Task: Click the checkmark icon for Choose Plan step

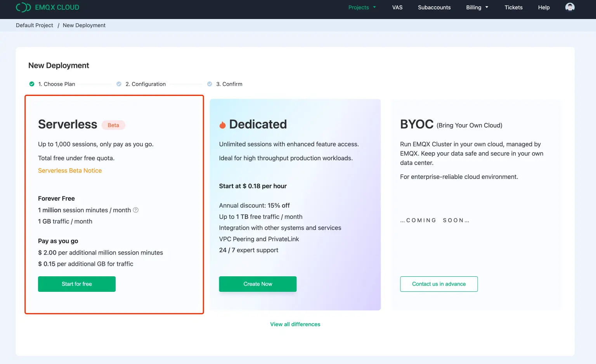Action: point(31,84)
